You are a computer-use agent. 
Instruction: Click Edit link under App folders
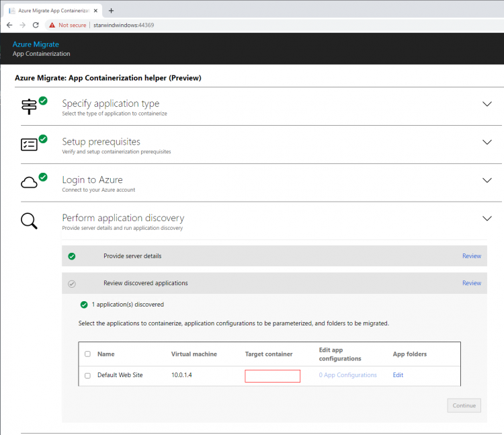coord(398,375)
